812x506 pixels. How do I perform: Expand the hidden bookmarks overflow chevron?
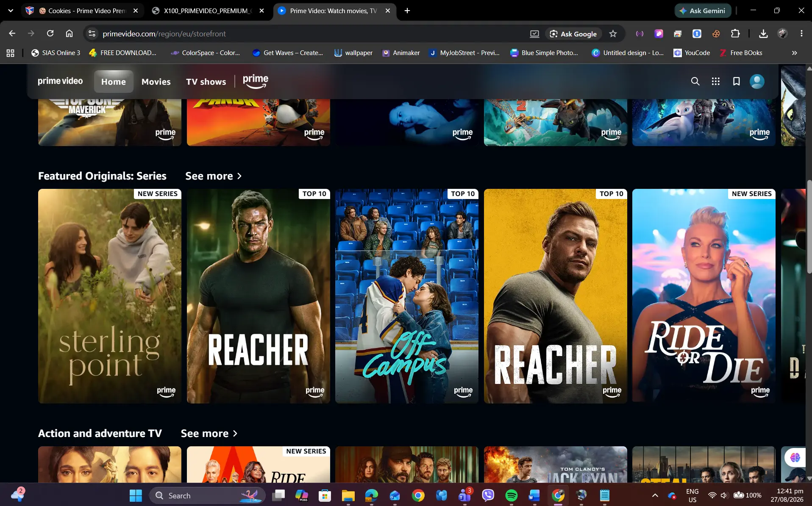pyautogui.click(x=794, y=53)
